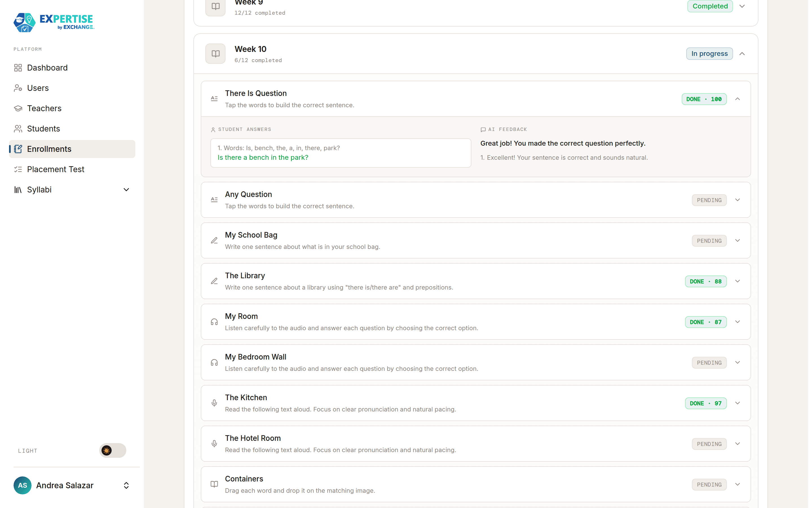Click the Placement Test checklist icon
Viewport: 812px width, 508px height.
tap(18, 169)
